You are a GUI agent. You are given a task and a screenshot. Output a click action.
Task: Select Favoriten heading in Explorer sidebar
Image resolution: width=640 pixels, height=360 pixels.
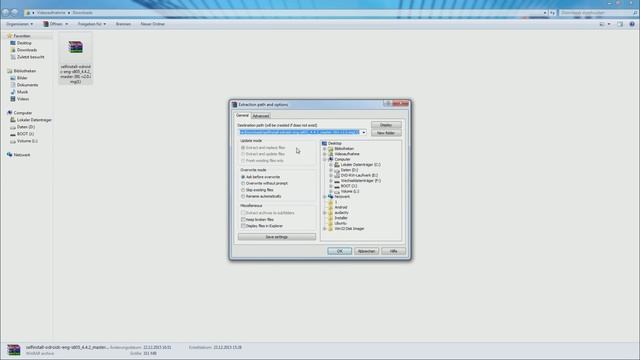pyautogui.click(x=22, y=36)
